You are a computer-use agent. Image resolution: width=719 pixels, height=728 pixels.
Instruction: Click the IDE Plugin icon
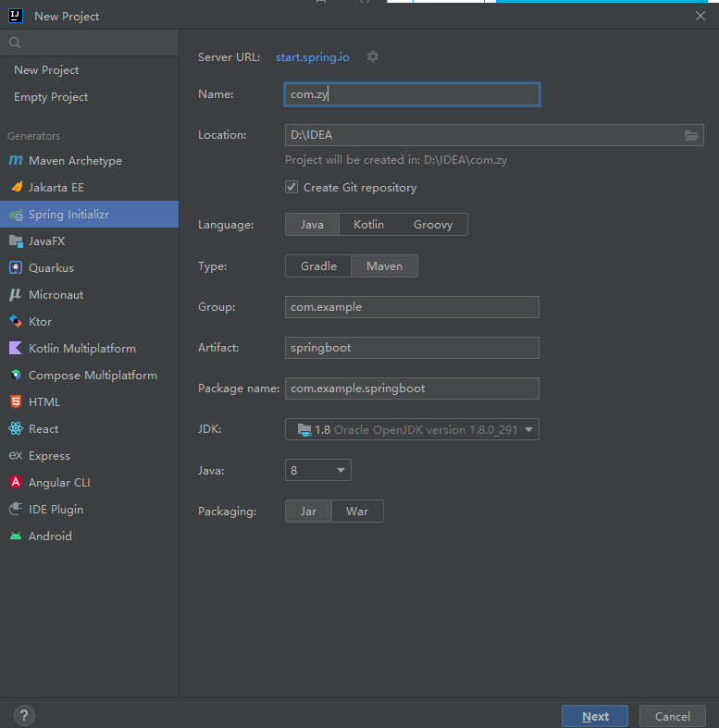(16, 509)
